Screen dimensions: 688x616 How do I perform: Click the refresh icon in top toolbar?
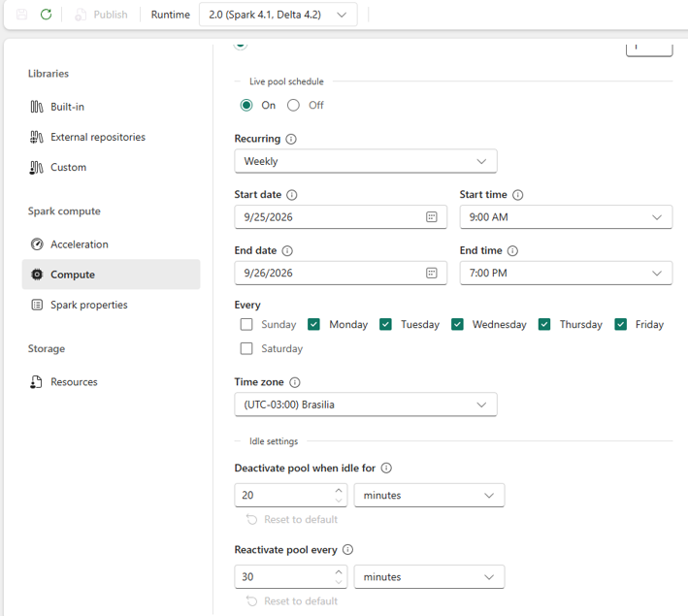pos(46,15)
